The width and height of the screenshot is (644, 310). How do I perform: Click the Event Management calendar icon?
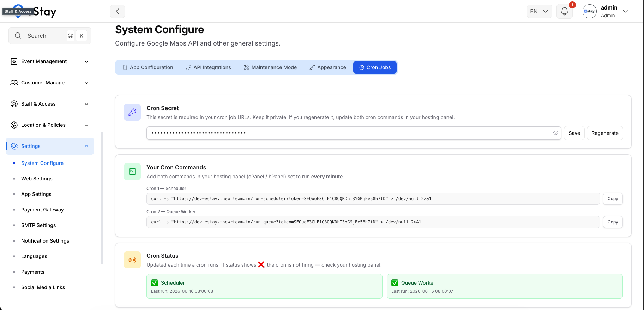pyautogui.click(x=14, y=61)
